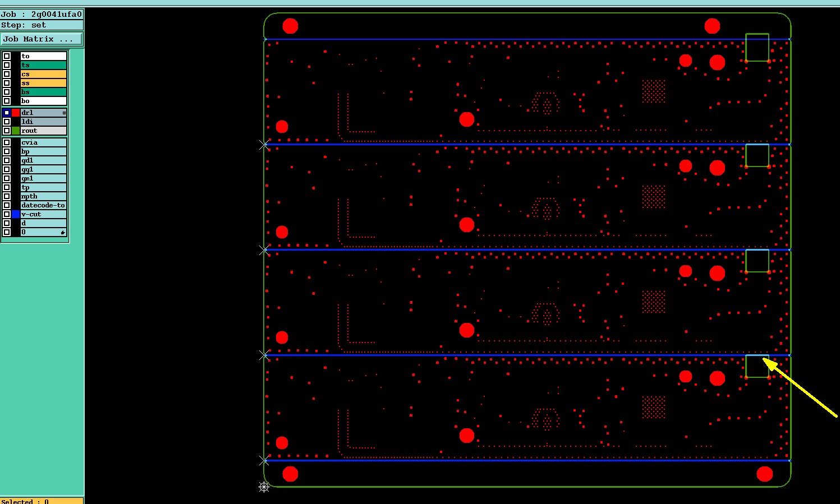Select the 'cvia' layer name
This screenshot has height=504, width=840.
[44, 142]
